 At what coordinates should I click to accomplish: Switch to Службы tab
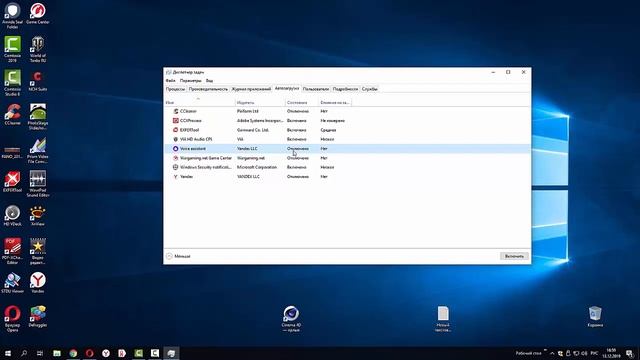(369, 89)
